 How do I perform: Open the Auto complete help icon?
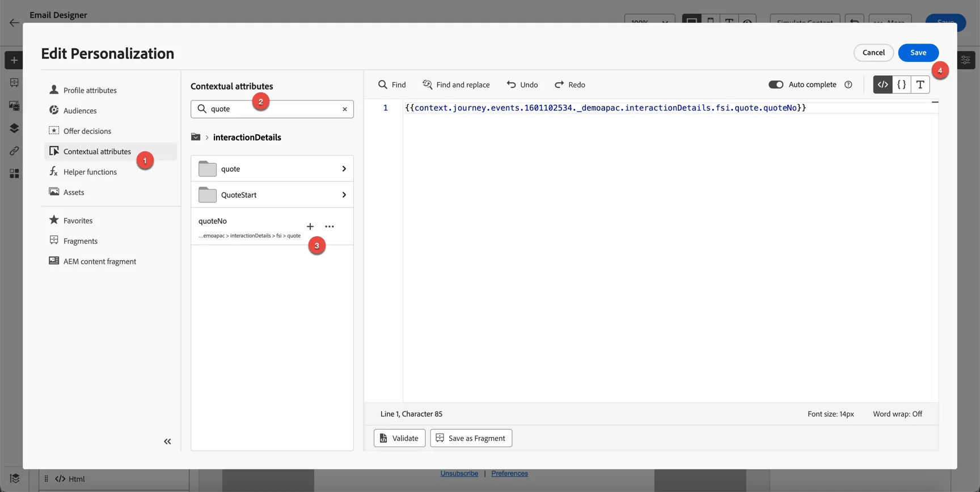(x=848, y=84)
